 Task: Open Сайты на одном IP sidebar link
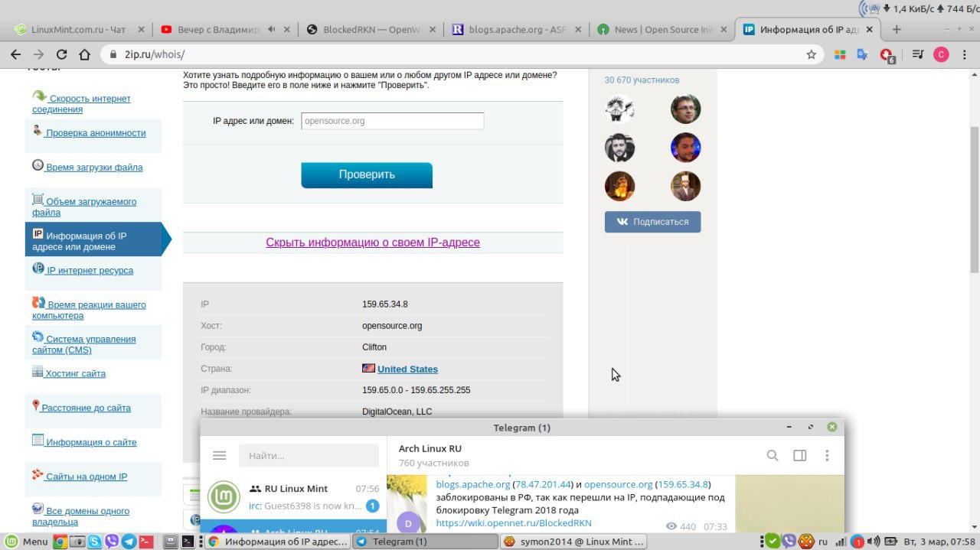(x=86, y=477)
